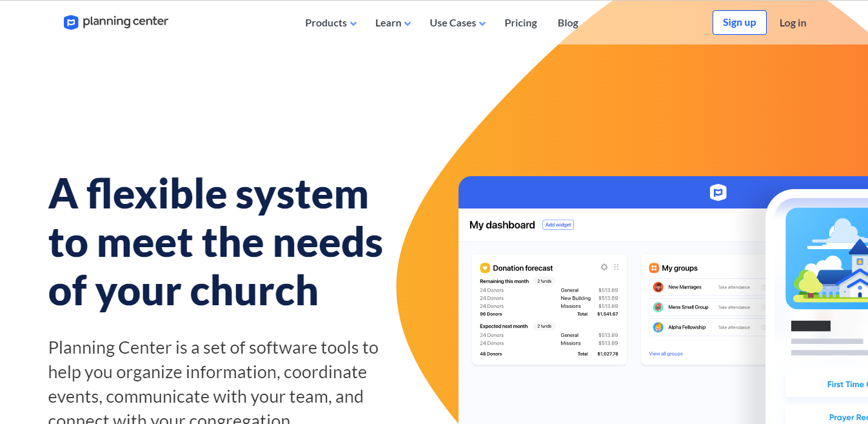Viewport: 868px width, 424px height.
Task: Click Take attendance for New Marriages
Action: point(734,287)
